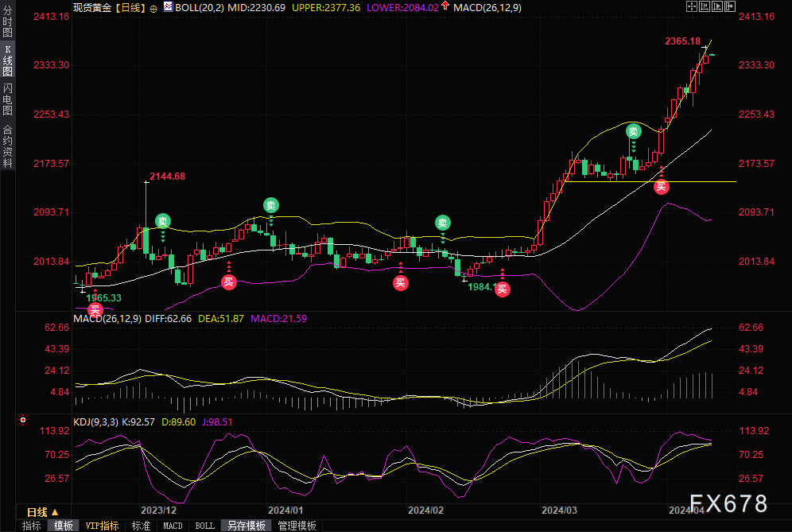
Task: Click the 2144.68 price label
Action: pyautogui.click(x=167, y=177)
